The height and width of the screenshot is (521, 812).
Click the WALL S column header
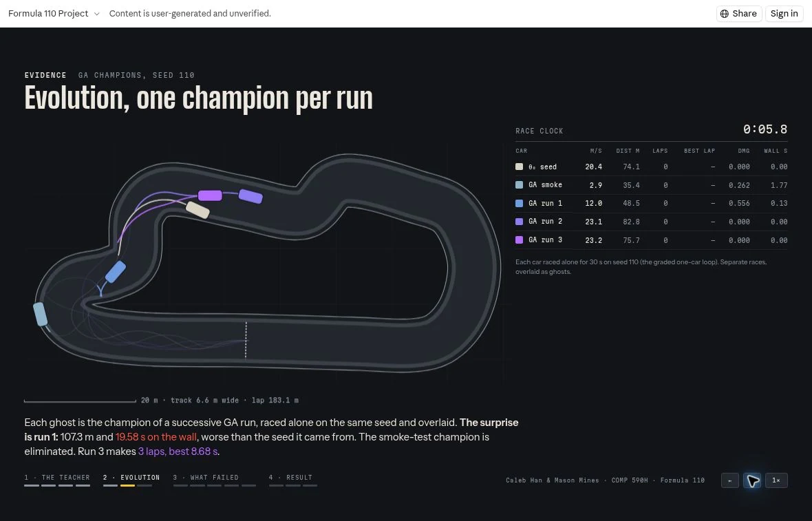pos(776,151)
